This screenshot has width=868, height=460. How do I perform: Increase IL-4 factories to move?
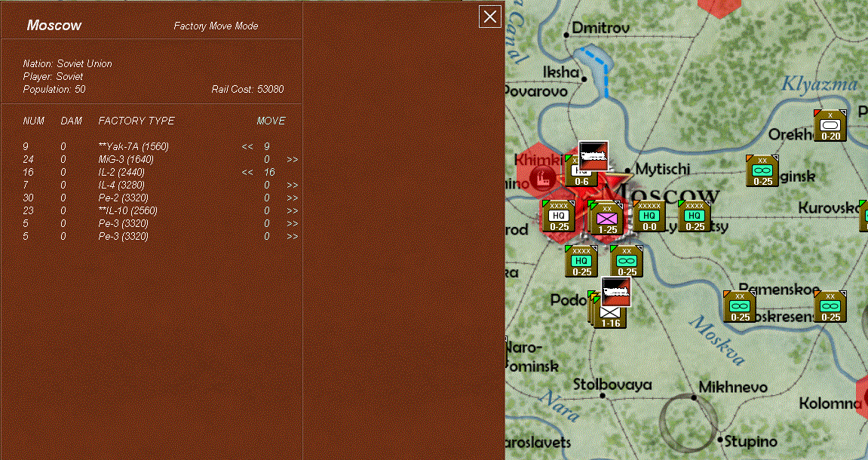(x=293, y=185)
